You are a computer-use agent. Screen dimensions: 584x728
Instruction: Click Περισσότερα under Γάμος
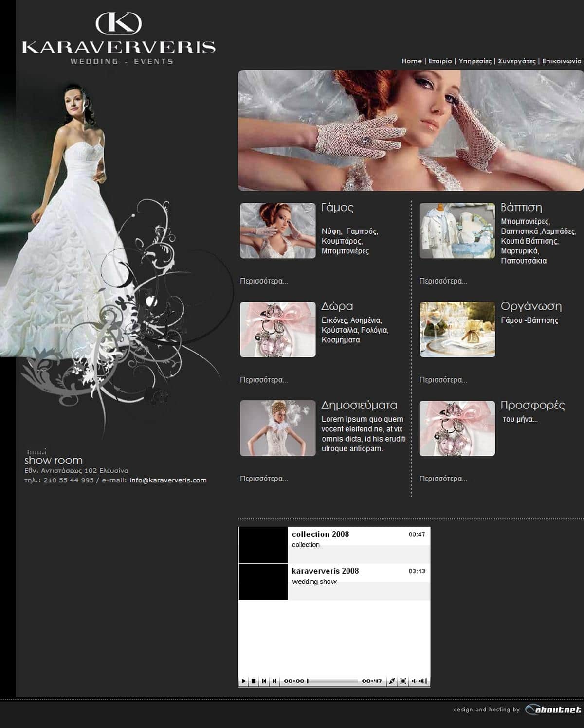(x=264, y=281)
